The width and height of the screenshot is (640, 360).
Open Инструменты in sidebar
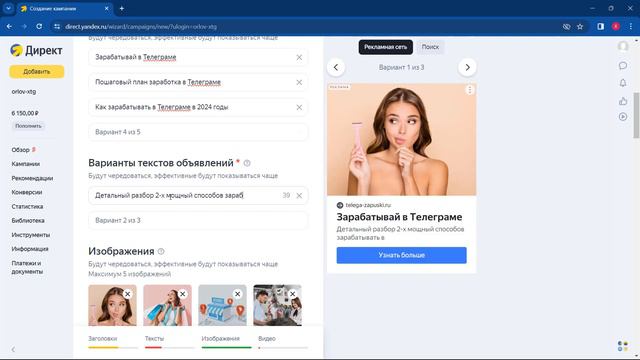[x=31, y=235]
